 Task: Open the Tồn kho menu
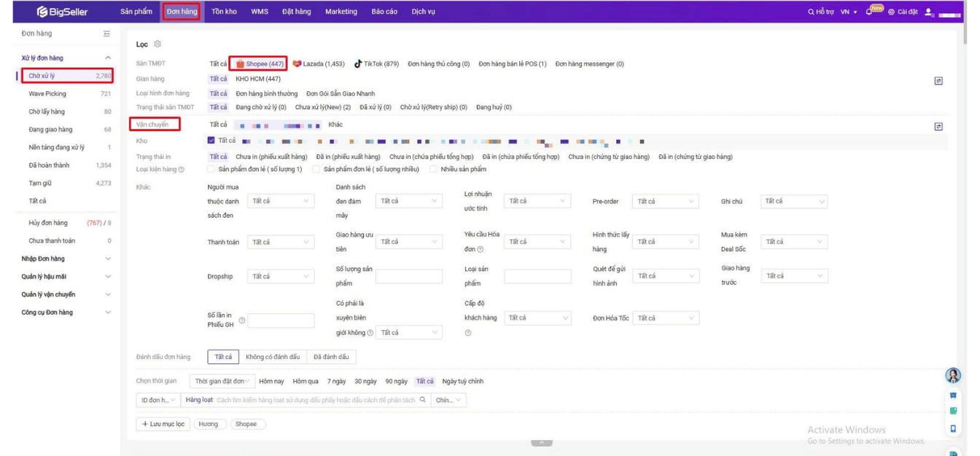click(224, 12)
